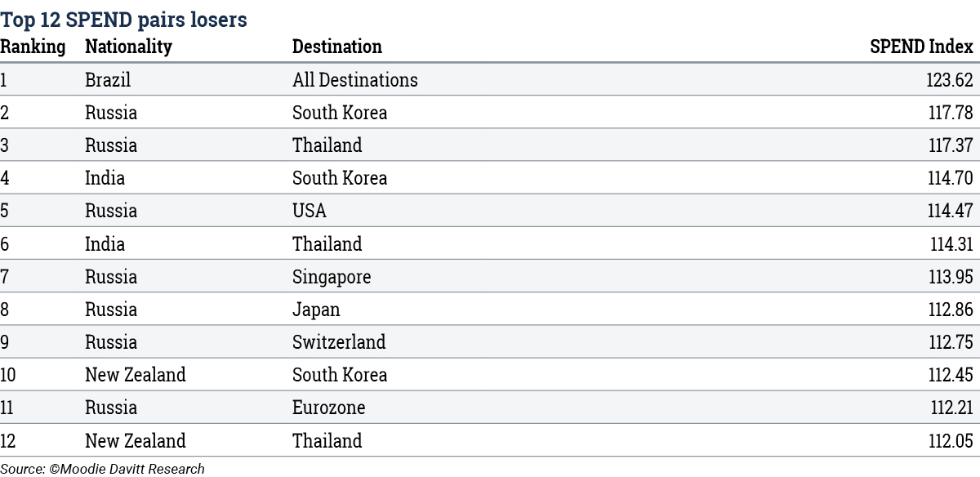Select the USA destination cell
This screenshot has width=980, height=477.
click(x=310, y=211)
